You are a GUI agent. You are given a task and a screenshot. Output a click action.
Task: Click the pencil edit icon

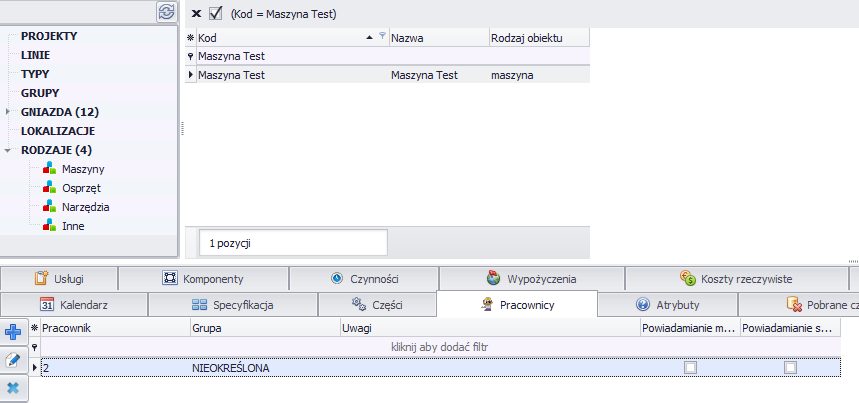[14, 360]
